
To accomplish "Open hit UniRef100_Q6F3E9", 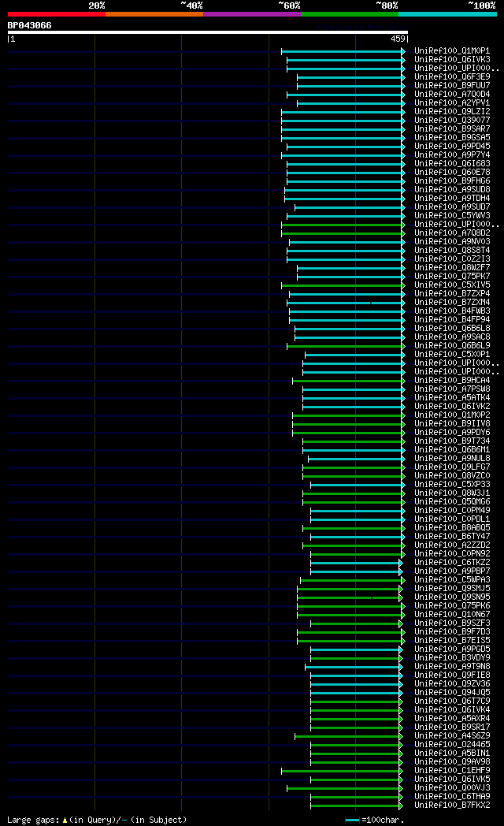I will (452, 77).
